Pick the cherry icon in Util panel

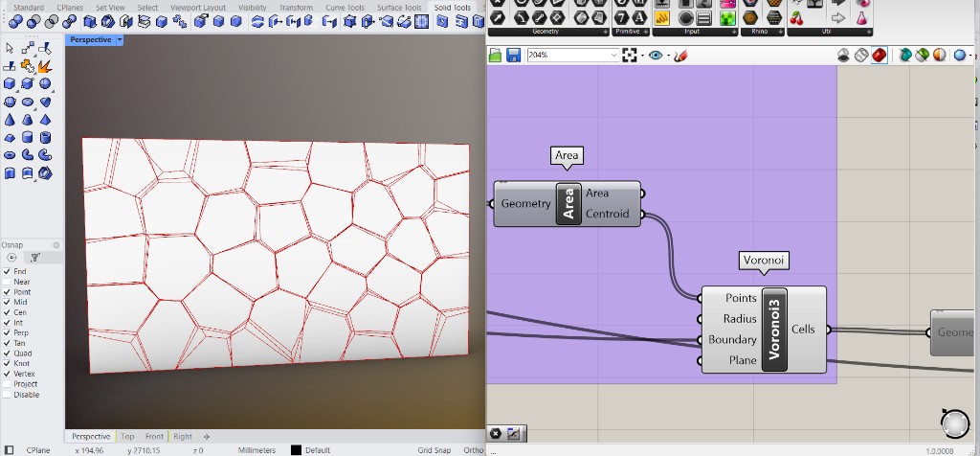(796, 18)
